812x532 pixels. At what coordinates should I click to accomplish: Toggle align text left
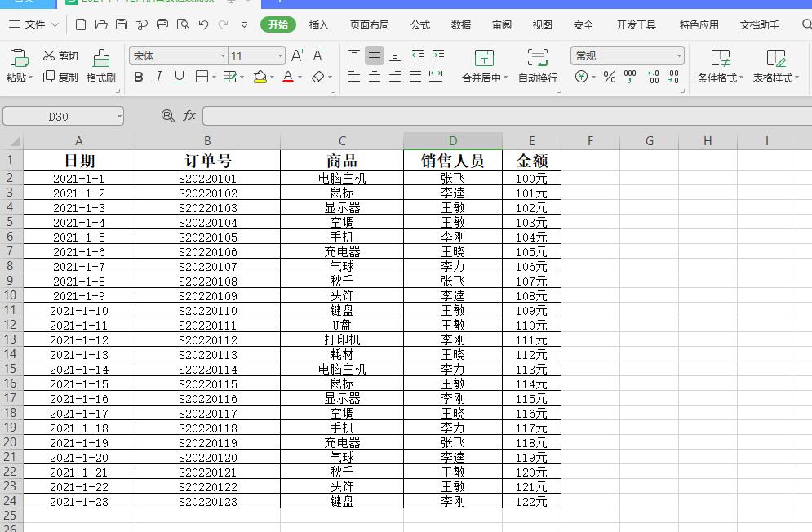353,78
